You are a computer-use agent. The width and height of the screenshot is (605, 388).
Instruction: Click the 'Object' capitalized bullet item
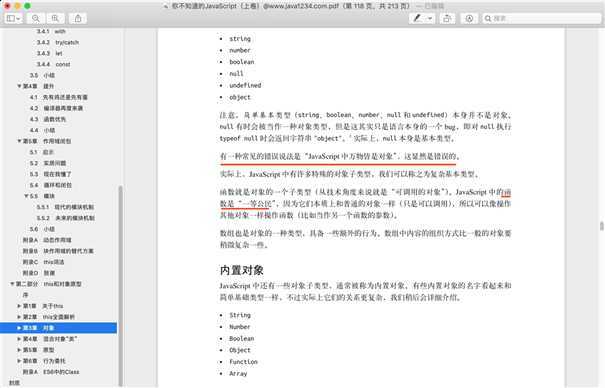240,350
